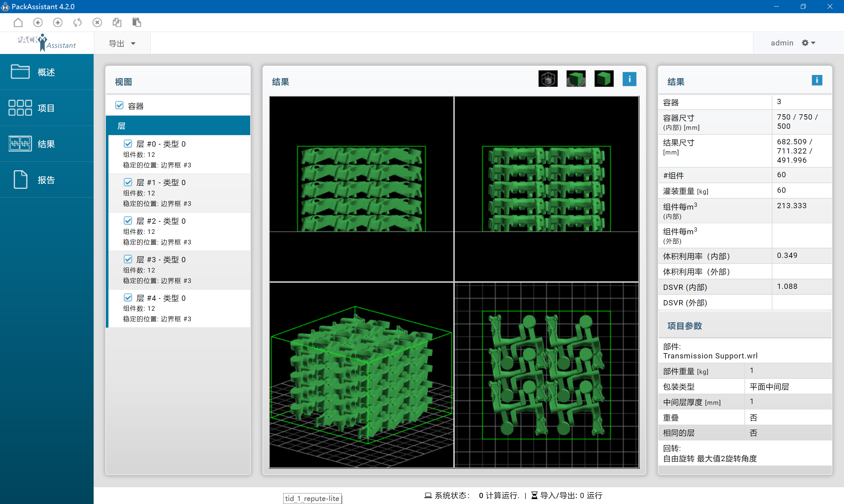This screenshot has height=504, width=844.
Task: Select the wireframe cube view icon
Action: click(x=548, y=79)
